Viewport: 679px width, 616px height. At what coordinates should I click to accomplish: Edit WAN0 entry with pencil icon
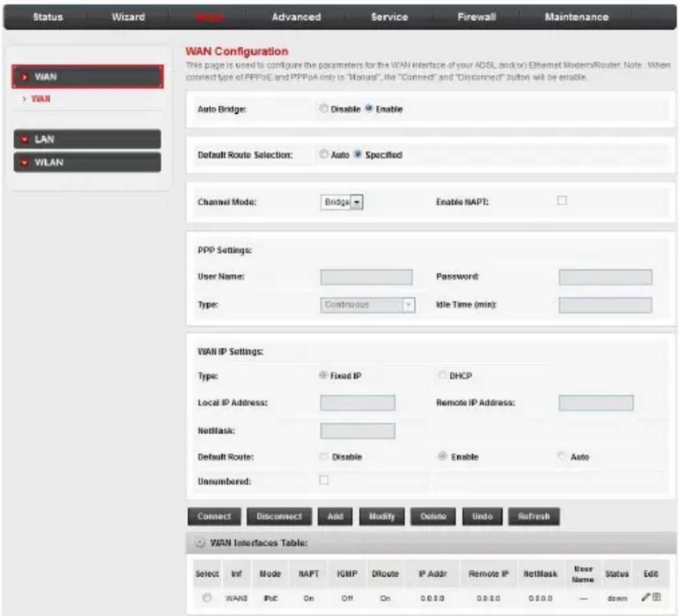pyautogui.click(x=646, y=598)
